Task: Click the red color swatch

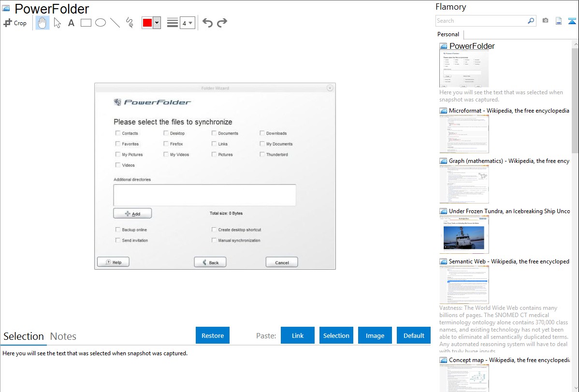Action: pos(147,23)
